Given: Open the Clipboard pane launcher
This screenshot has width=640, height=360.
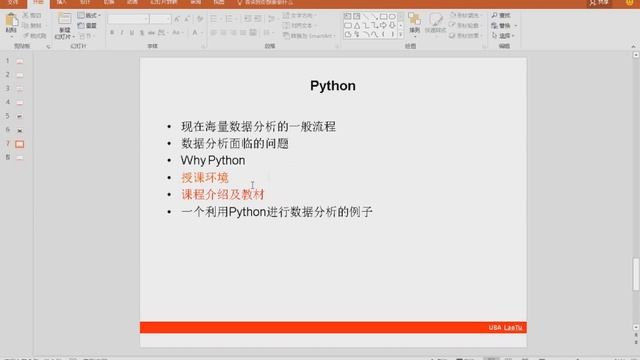Looking at the screenshot, I should coord(48,47).
